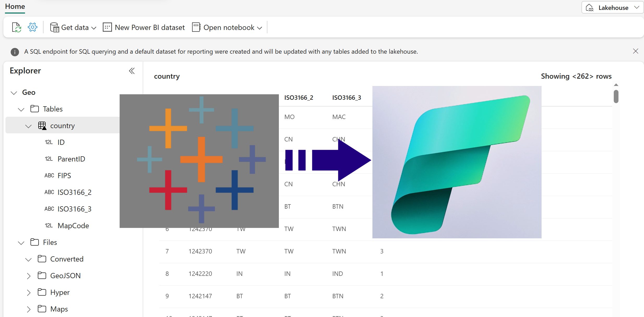Click the refresh/sync icon in the toolbar
This screenshot has width=644, height=317.
coord(16,27)
